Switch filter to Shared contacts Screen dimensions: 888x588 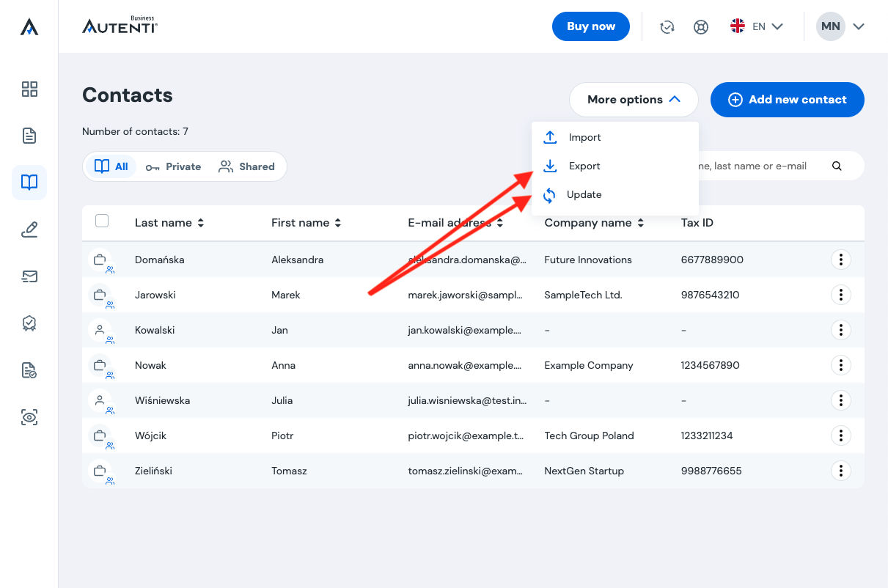click(x=247, y=166)
